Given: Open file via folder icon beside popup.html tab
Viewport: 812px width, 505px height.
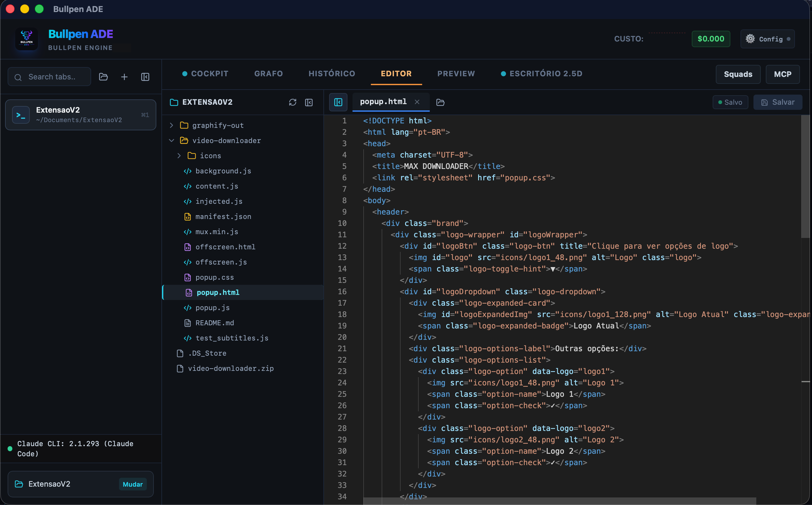Looking at the screenshot, I should coord(441,102).
